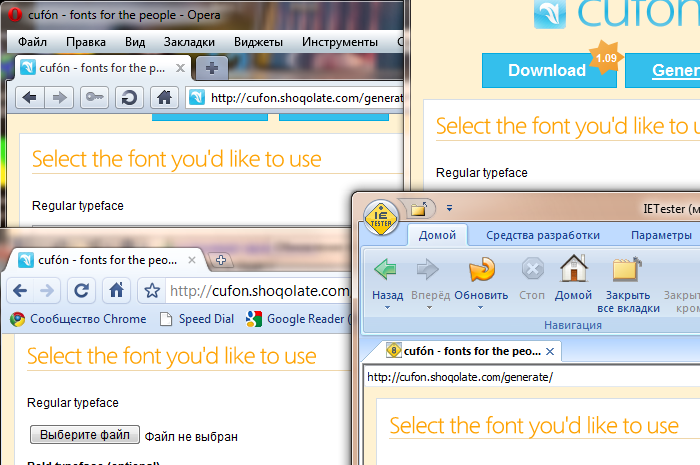Select the Средства разработки ribbon tab
Screen dimensions: 700x465
point(543,235)
